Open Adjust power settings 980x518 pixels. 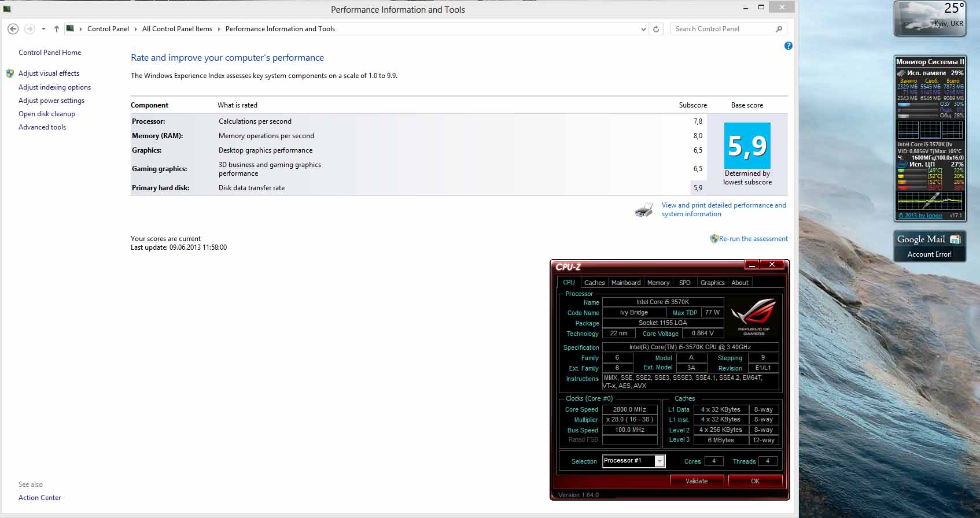(x=51, y=101)
